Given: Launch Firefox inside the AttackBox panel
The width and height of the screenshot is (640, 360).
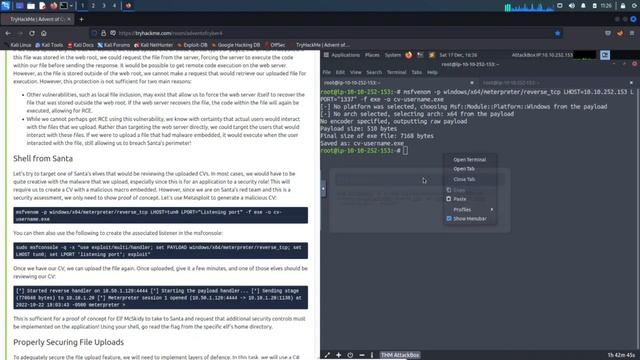Looking at the screenshot, I should point(409,55).
